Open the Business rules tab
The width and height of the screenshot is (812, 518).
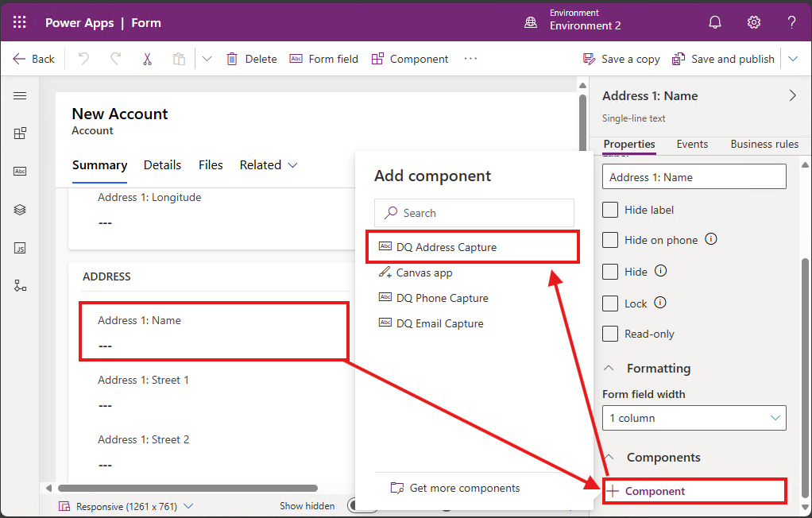(764, 145)
